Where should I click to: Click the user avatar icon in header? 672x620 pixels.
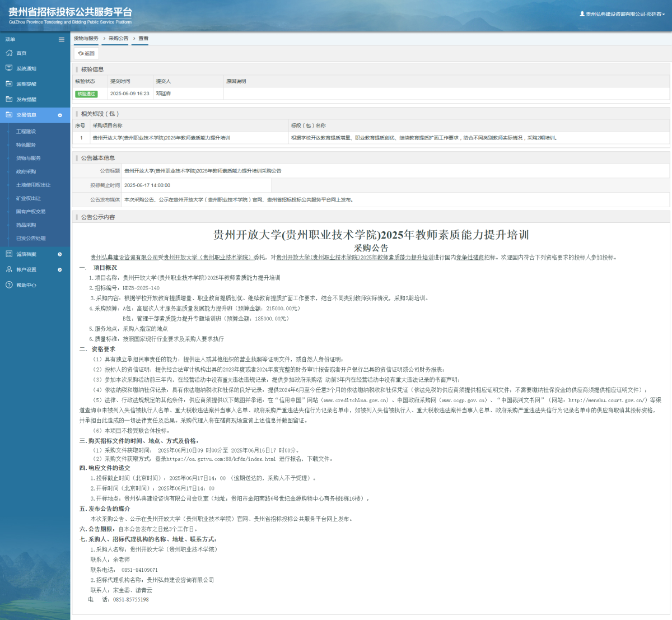[582, 14]
